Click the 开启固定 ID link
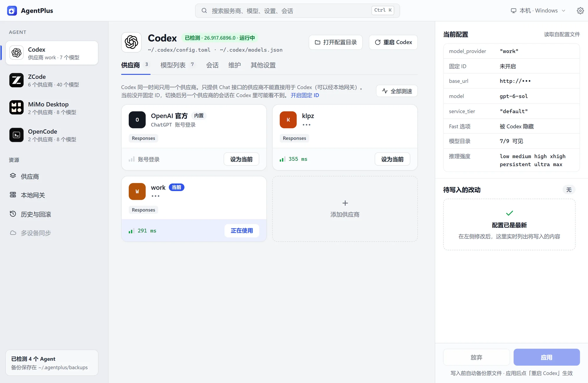Viewport: 588px width, 383px height. 305,95
